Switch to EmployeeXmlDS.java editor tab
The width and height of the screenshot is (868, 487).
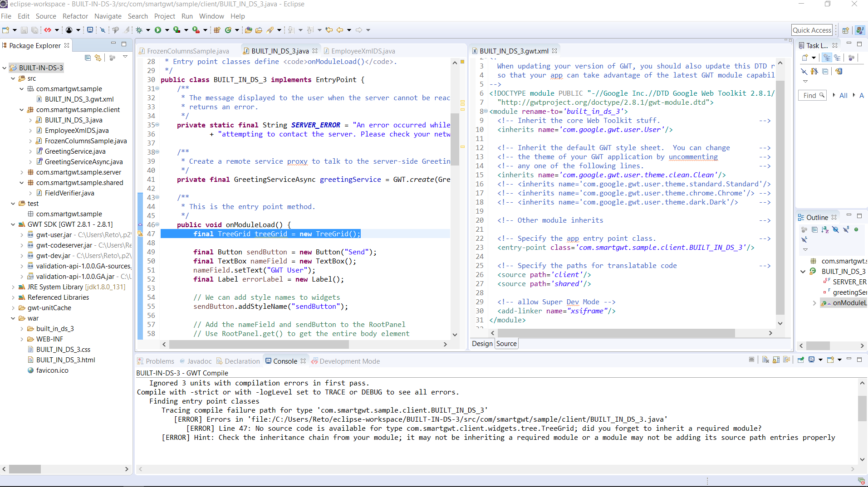[363, 51]
